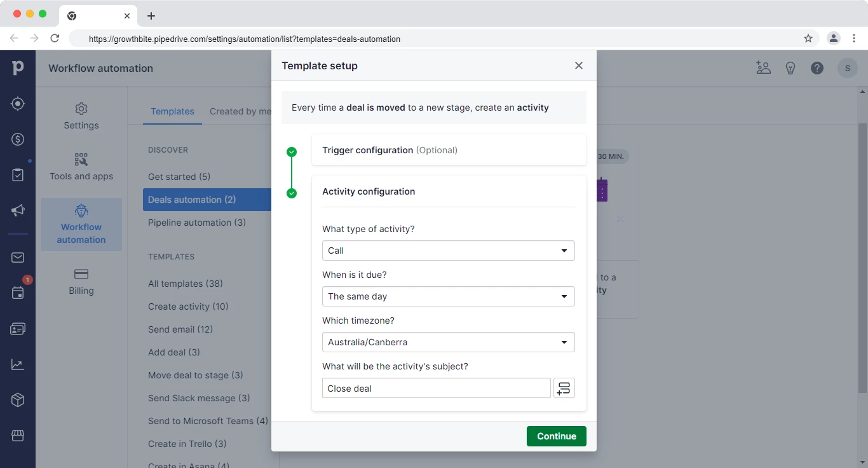Viewport: 868px width, 468px height.
Task: Open Tools and apps section
Action: [x=81, y=167]
